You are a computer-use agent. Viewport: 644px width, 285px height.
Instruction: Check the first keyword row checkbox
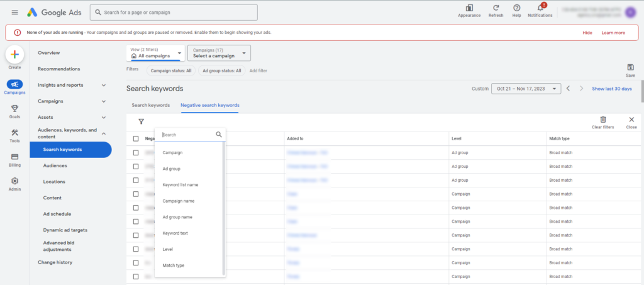tap(136, 152)
